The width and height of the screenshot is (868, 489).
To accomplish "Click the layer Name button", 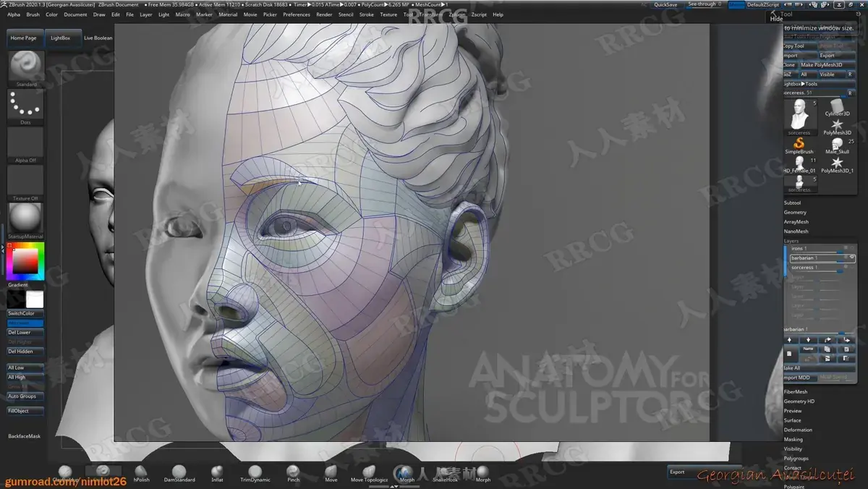I will point(808,349).
